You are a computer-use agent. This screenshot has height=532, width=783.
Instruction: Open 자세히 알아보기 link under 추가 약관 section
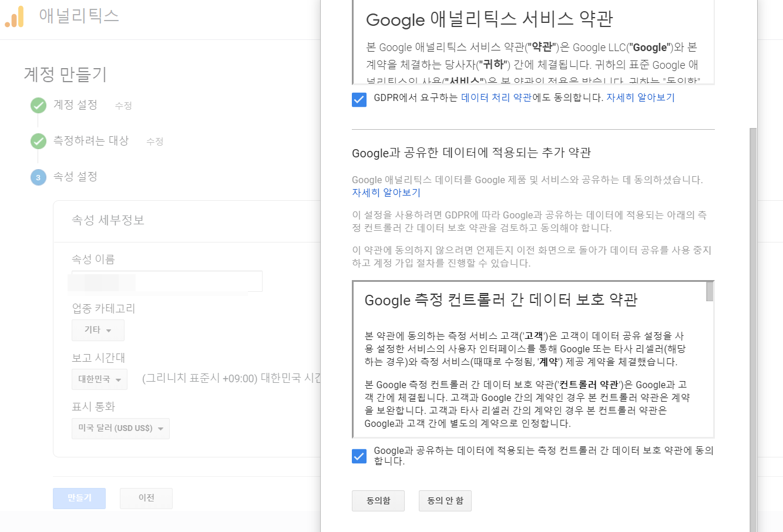[x=386, y=193]
